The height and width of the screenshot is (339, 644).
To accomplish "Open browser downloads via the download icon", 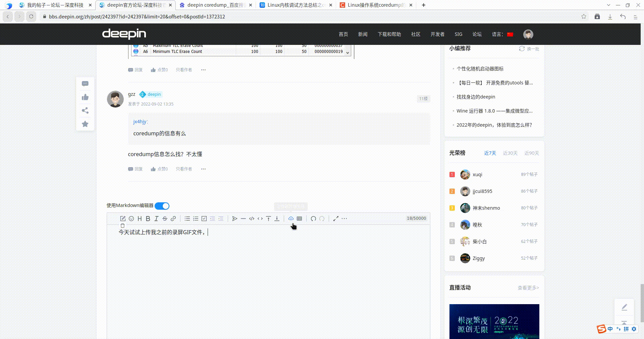I will (x=610, y=16).
